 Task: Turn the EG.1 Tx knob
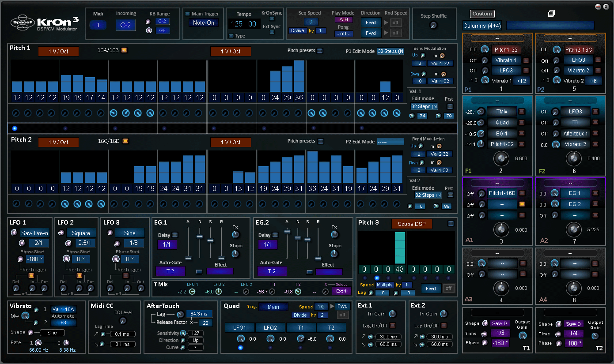(x=235, y=234)
